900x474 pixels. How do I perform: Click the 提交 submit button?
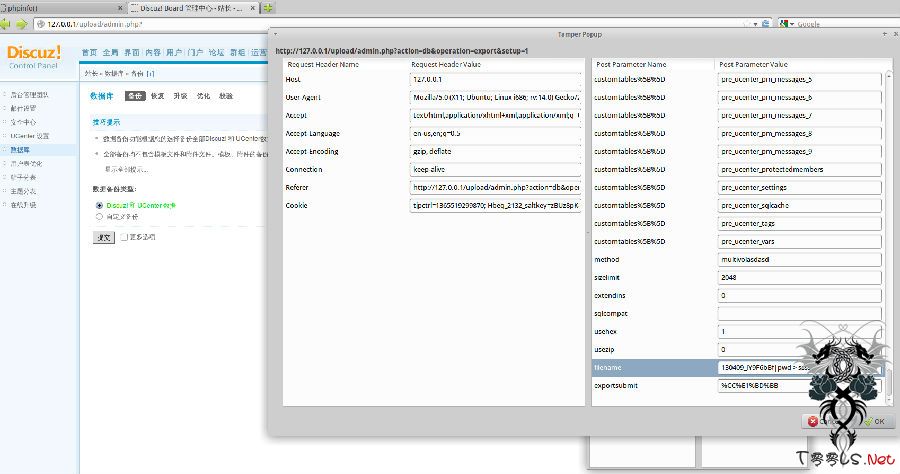pyautogui.click(x=104, y=238)
